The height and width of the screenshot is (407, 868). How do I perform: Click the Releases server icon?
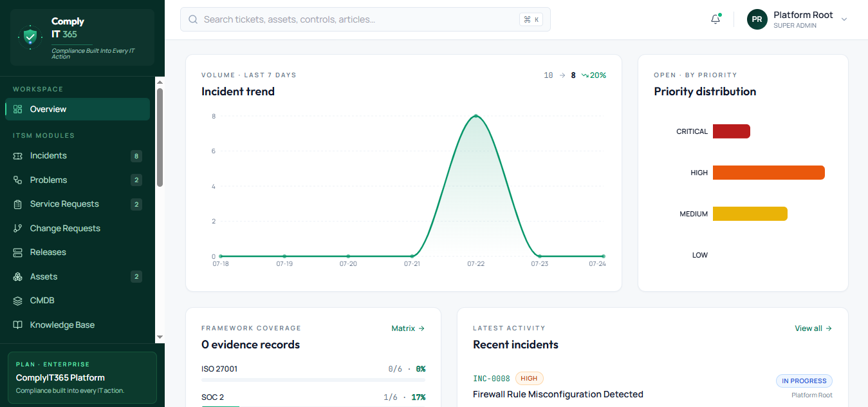[x=18, y=252]
